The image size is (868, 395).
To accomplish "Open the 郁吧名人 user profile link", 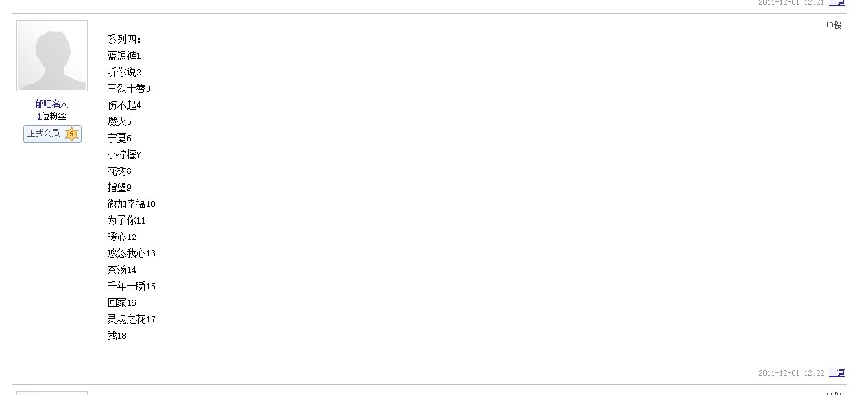I will pos(52,104).
